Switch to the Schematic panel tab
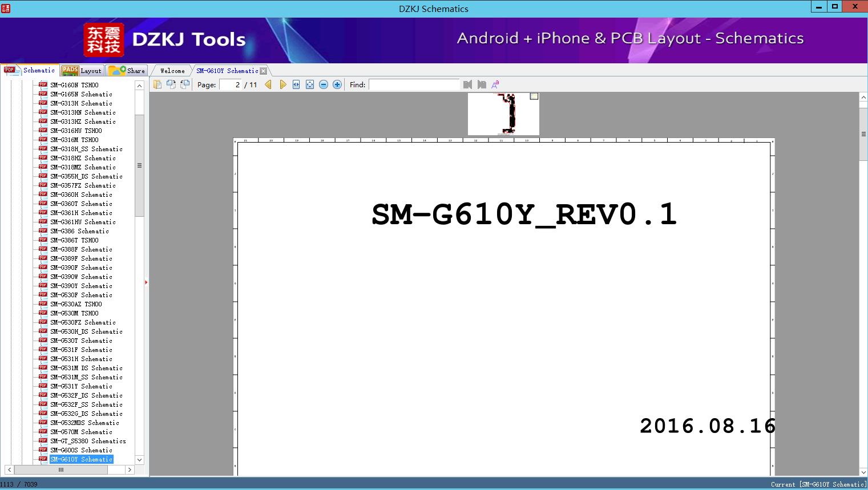Screen dimensions: 868x490 point(30,70)
